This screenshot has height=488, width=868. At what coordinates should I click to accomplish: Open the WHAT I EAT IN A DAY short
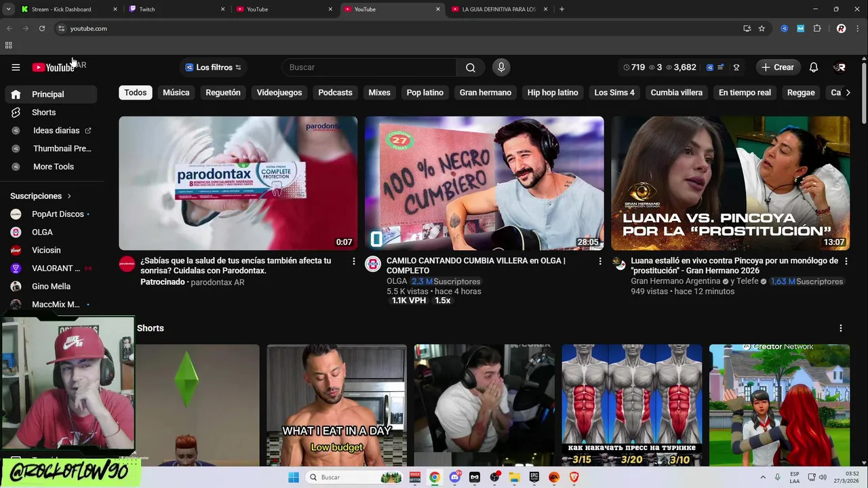(337, 405)
